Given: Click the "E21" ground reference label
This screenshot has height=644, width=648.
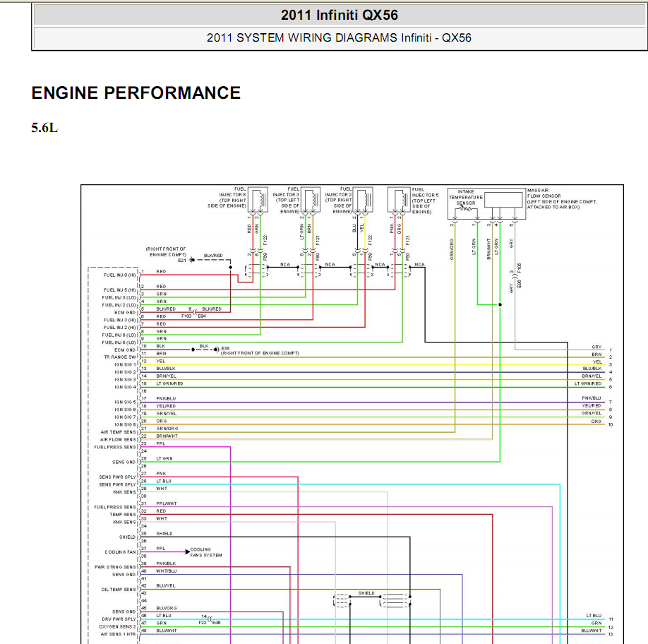Looking at the screenshot, I should 182,261.
